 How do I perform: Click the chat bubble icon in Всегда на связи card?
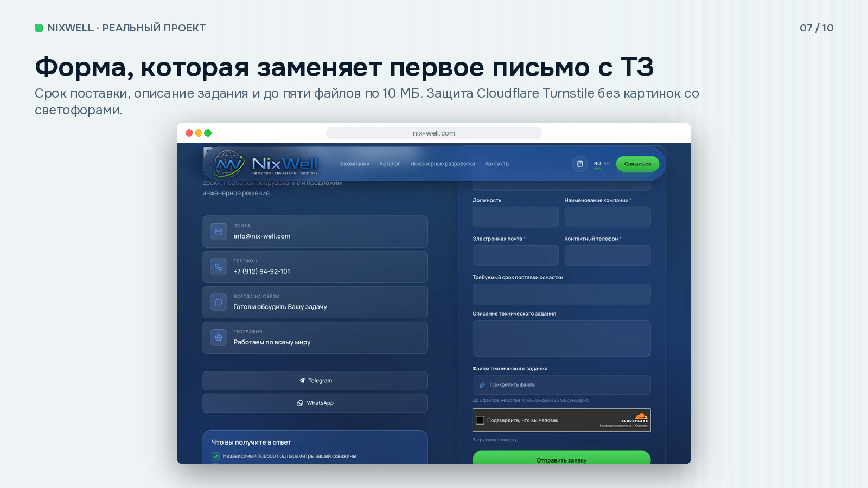point(219,302)
